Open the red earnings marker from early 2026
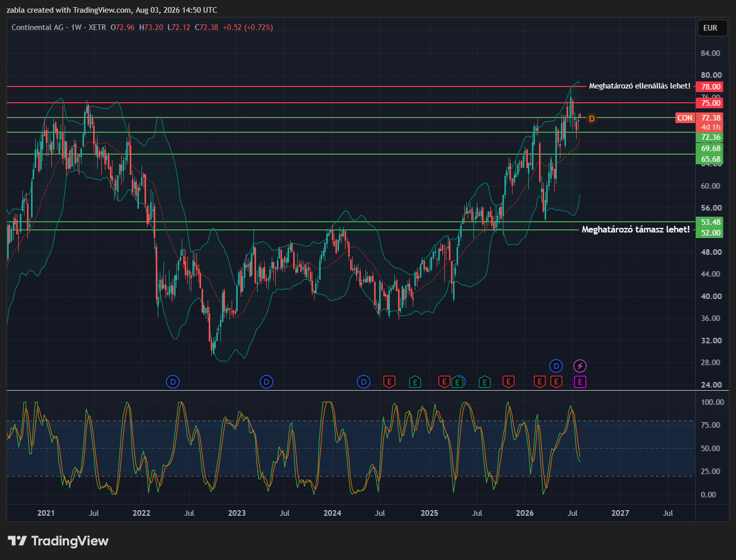This screenshot has height=560, width=736. pyautogui.click(x=540, y=381)
